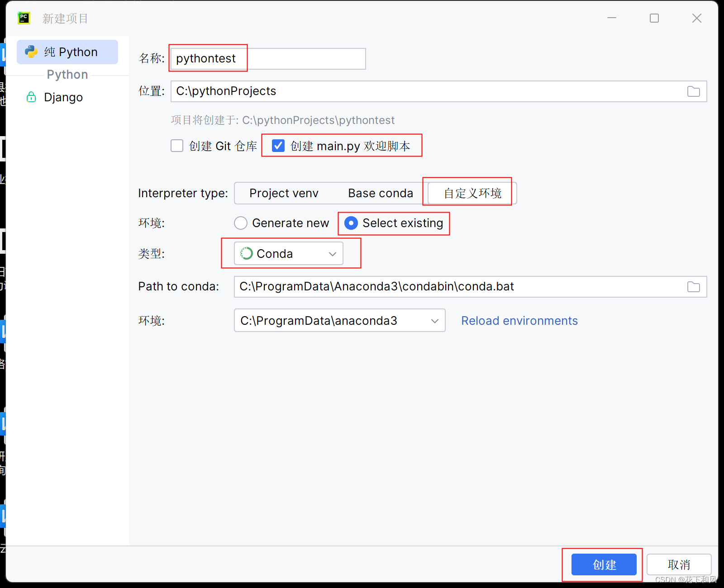Select the Generate new radio button
Screen dimensions: 724x588
pyautogui.click(x=241, y=223)
